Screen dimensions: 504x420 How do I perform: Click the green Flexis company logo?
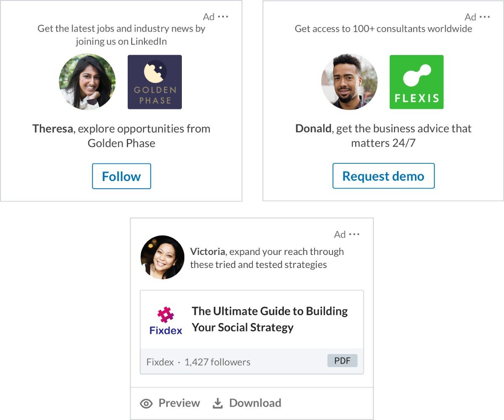pos(416,82)
